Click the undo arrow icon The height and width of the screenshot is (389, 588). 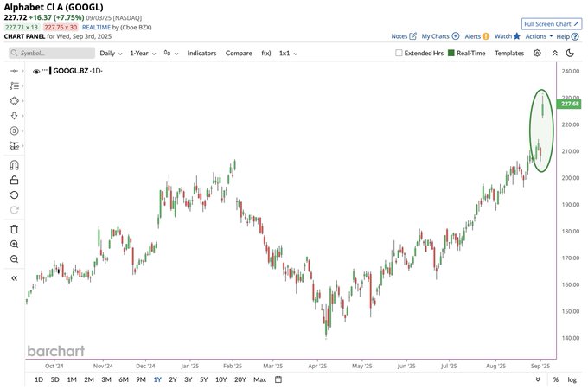pos(14,195)
